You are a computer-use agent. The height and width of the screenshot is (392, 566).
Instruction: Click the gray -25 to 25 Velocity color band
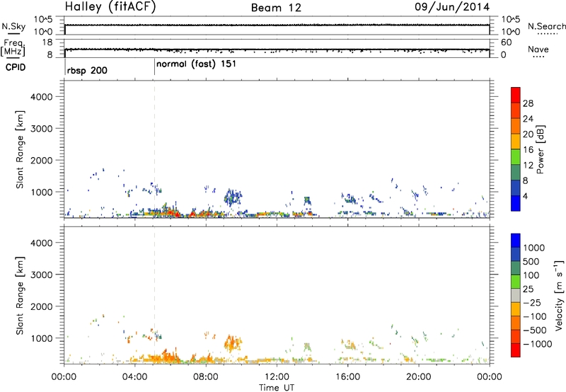pyautogui.click(x=516, y=296)
